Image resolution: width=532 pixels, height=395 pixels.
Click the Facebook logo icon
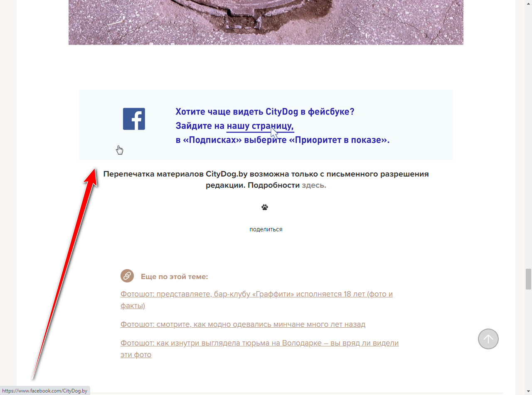[x=134, y=119]
